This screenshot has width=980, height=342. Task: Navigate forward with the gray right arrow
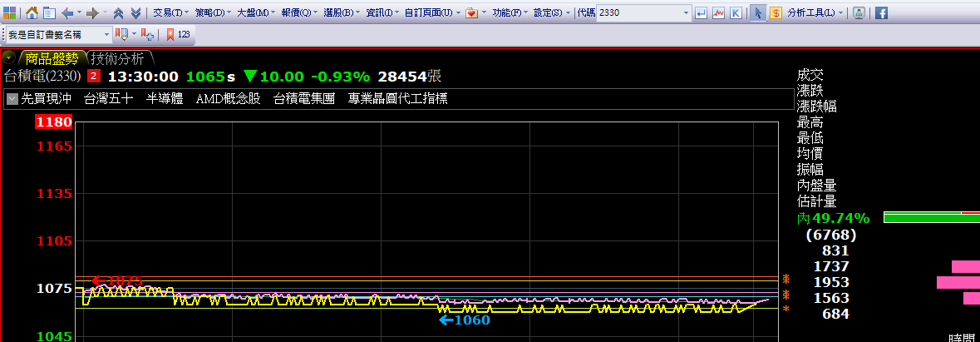click(x=92, y=12)
